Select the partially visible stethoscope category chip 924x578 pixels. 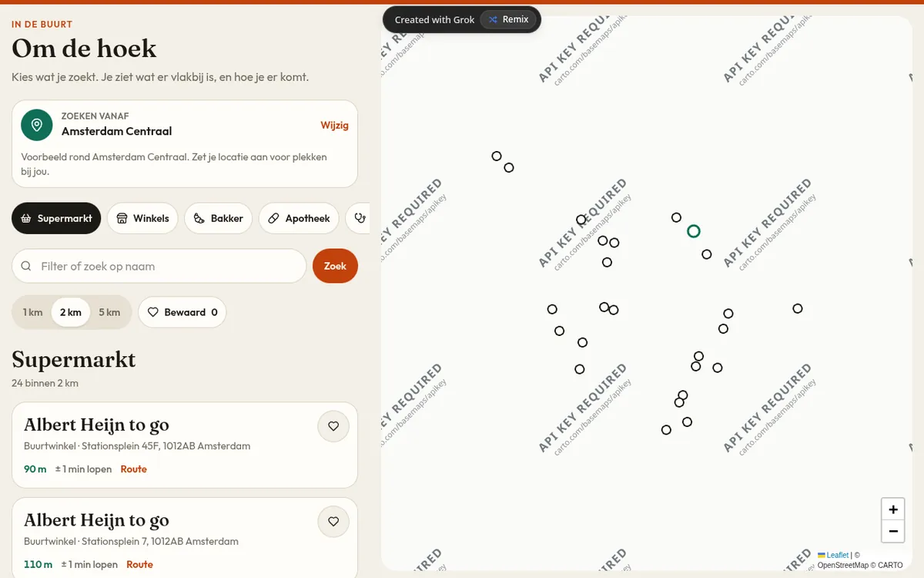point(357,218)
